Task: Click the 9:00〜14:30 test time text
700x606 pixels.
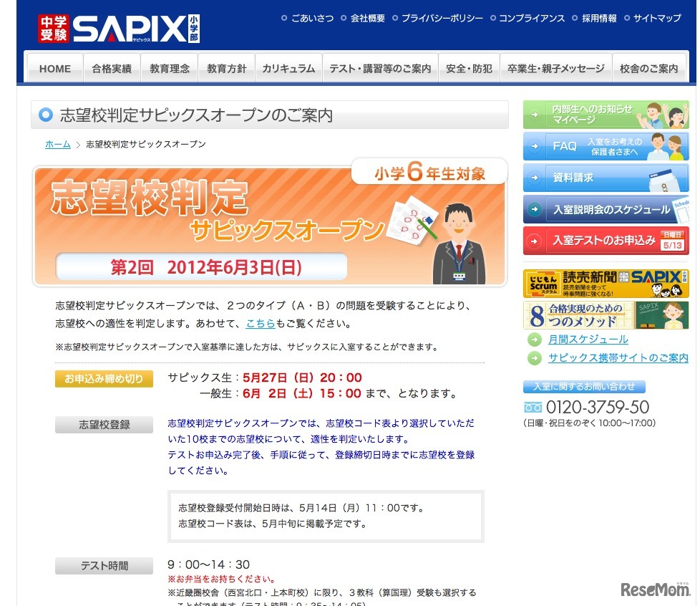Action: [x=208, y=564]
